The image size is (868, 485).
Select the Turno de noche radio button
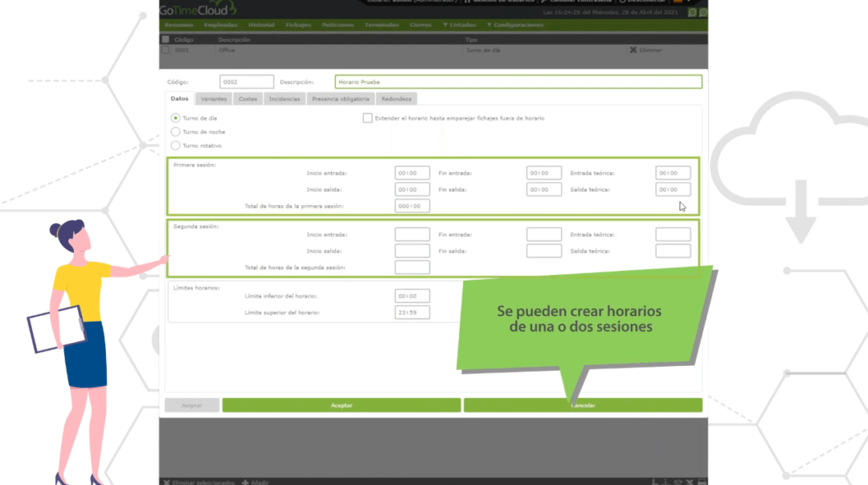(x=175, y=132)
